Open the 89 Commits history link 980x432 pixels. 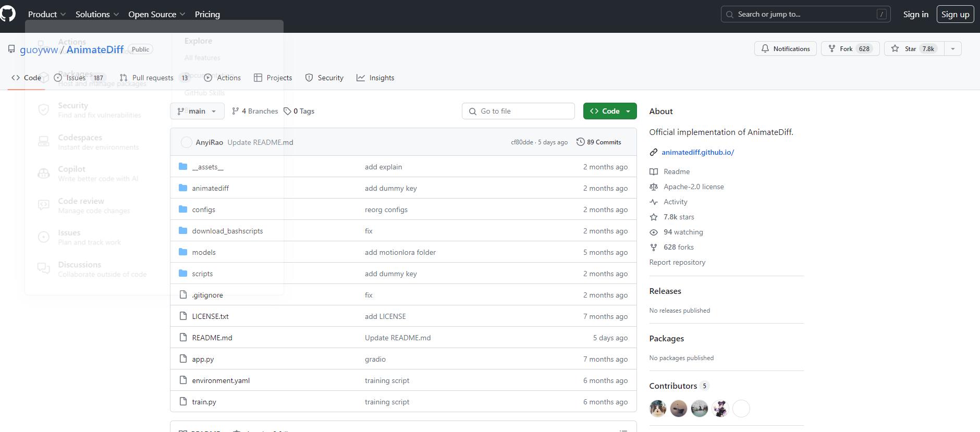tap(598, 142)
